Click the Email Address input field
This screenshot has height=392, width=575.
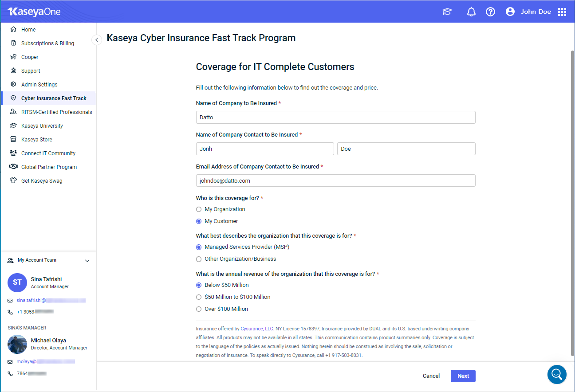tap(335, 180)
